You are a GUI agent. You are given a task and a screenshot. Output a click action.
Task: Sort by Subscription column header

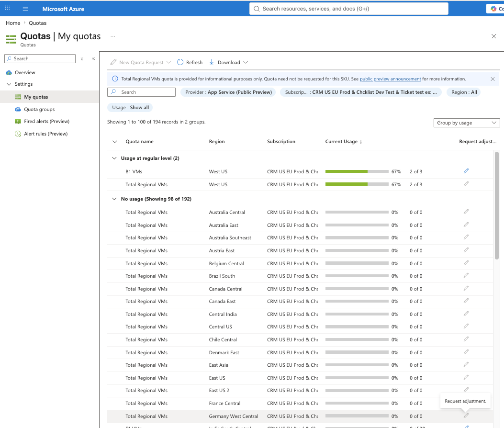pos(281,142)
